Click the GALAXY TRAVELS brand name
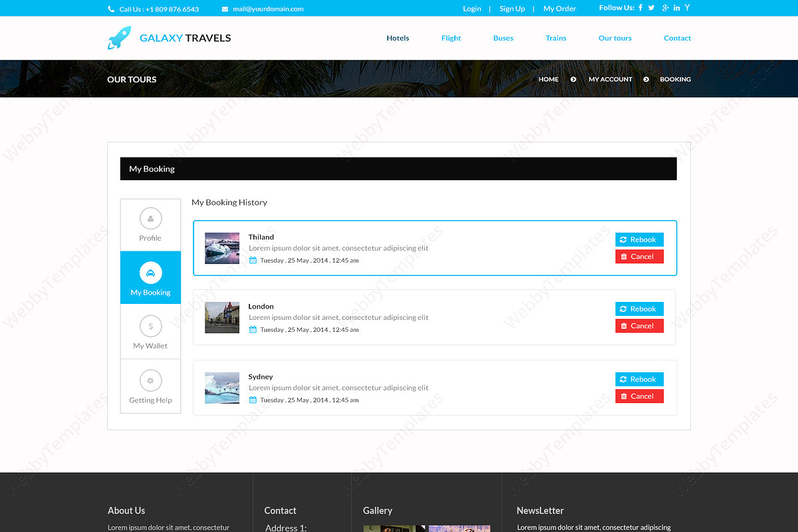798x532 pixels. coord(186,38)
